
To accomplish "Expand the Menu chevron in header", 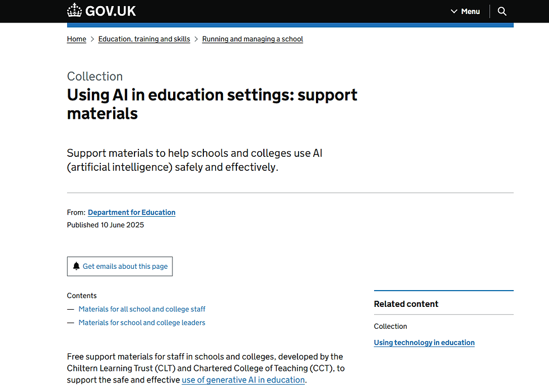I will click(454, 11).
